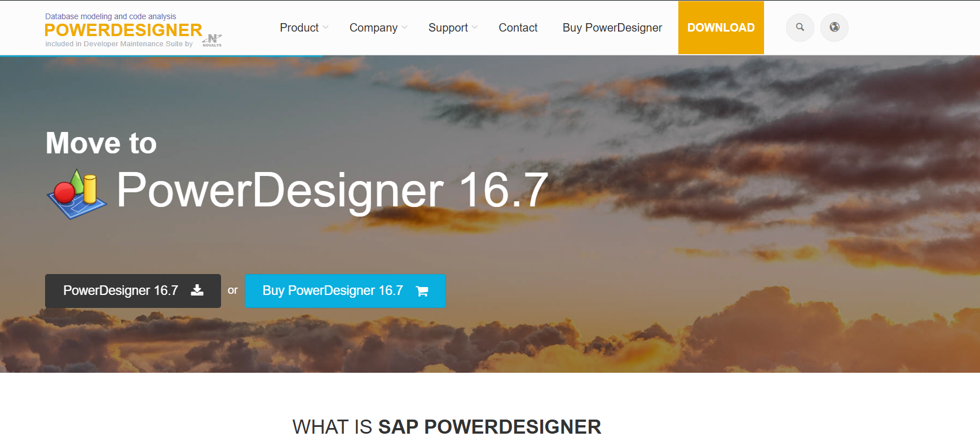Expand the Company menu chevron
Viewport: 980px width, 441px height.
pyautogui.click(x=404, y=28)
